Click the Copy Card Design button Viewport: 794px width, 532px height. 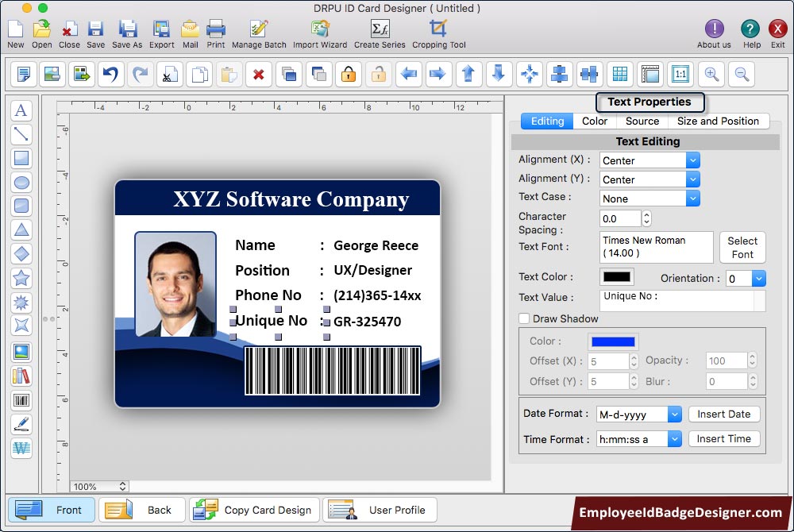click(254, 510)
